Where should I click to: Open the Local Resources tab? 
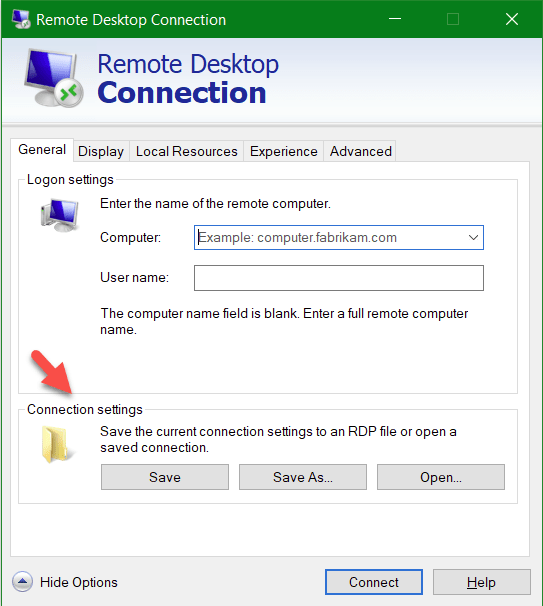click(x=187, y=152)
